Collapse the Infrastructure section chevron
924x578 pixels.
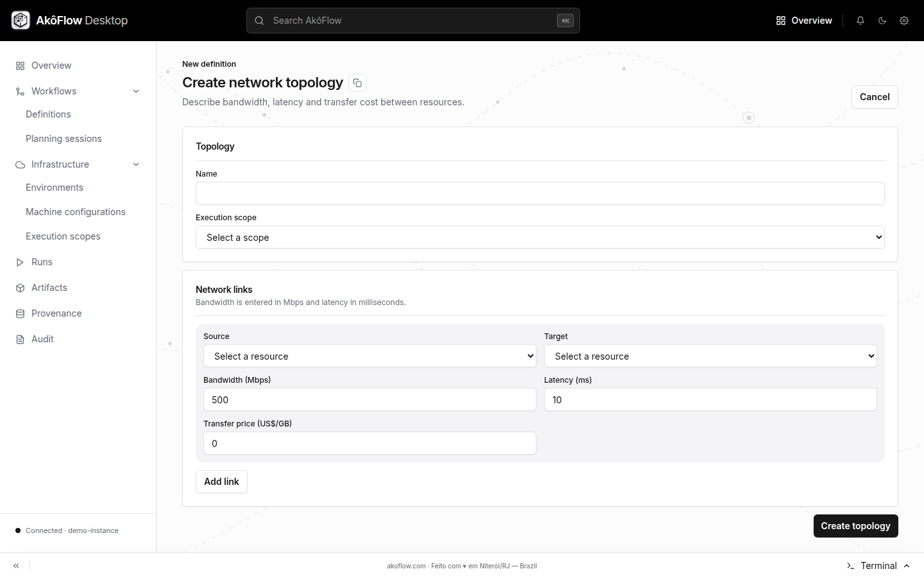(136, 164)
